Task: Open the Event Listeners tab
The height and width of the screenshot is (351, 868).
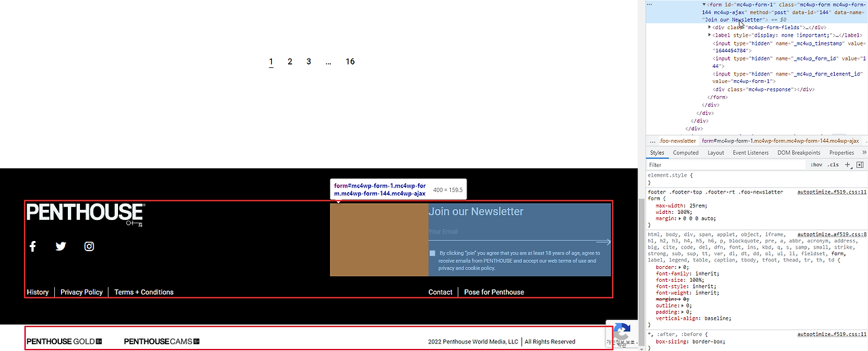Action: click(x=751, y=153)
